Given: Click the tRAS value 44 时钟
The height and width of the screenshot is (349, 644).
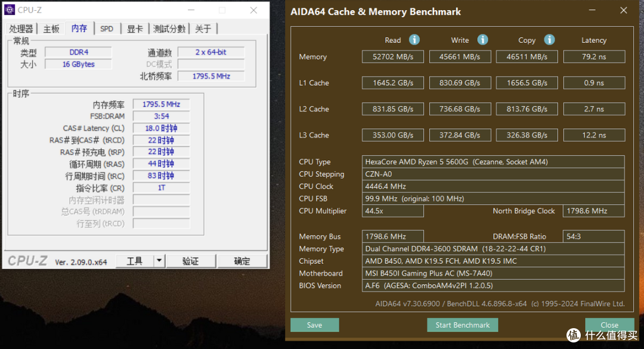Looking at the screenshot, I should click(162, 164).
